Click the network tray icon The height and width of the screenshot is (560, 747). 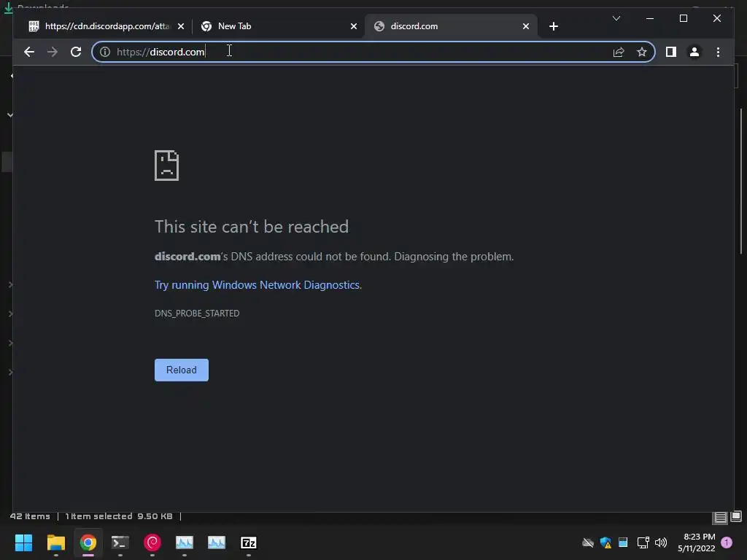(x=643, y=542)
